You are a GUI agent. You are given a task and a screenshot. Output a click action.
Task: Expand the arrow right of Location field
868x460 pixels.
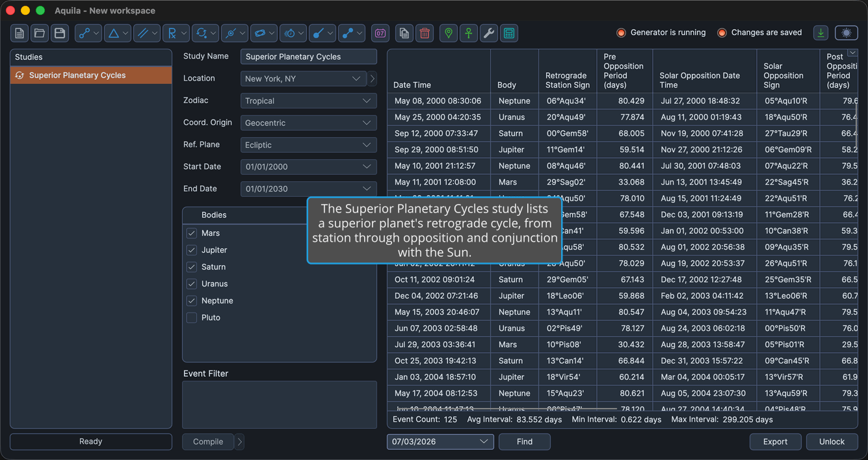coord(373,79)
